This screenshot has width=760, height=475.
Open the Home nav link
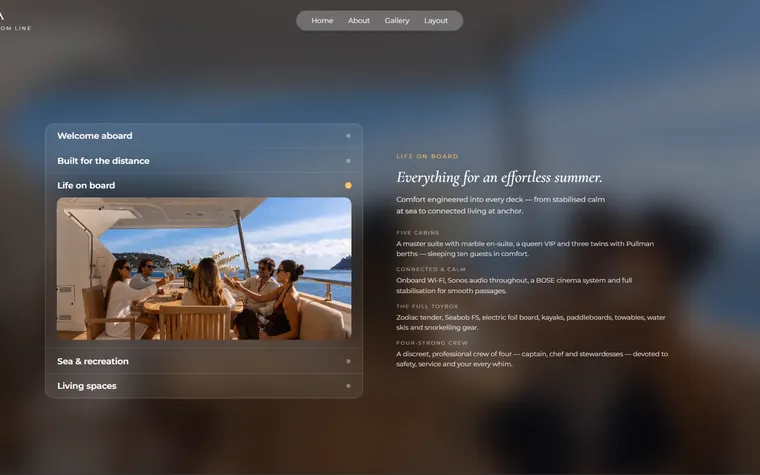click(322, 21)
